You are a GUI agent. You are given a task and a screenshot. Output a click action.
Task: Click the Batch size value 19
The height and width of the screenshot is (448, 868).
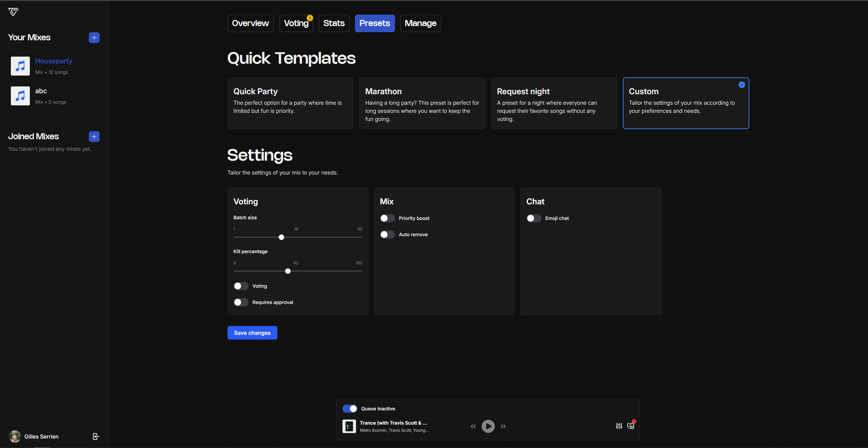point(296,229)
